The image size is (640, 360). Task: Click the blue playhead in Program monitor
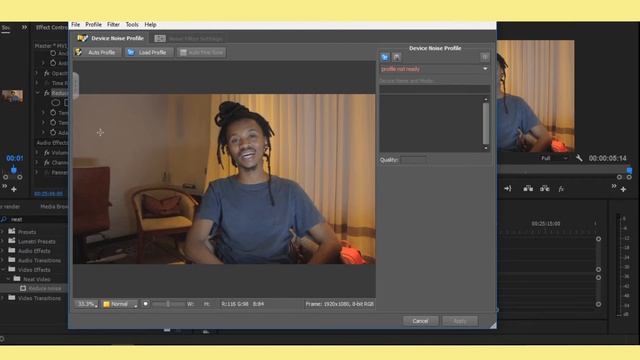pos(629,170)
